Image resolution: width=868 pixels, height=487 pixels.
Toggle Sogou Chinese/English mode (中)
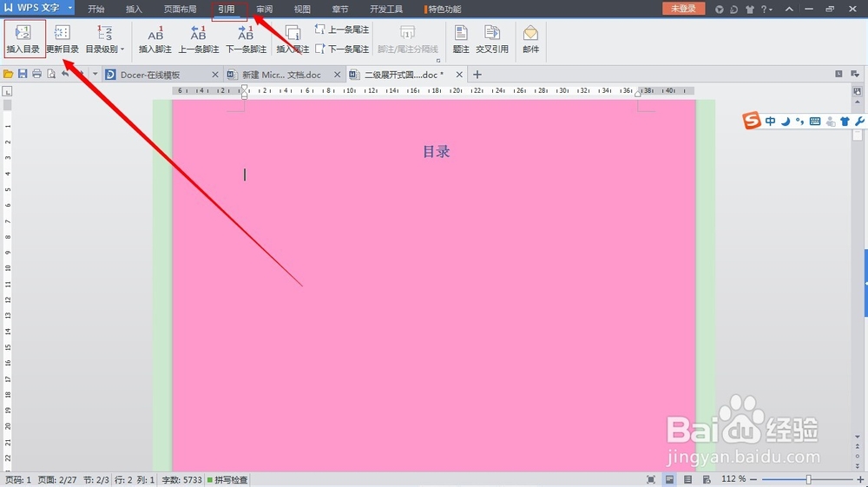pyautogui.click(x=770, y=122)
